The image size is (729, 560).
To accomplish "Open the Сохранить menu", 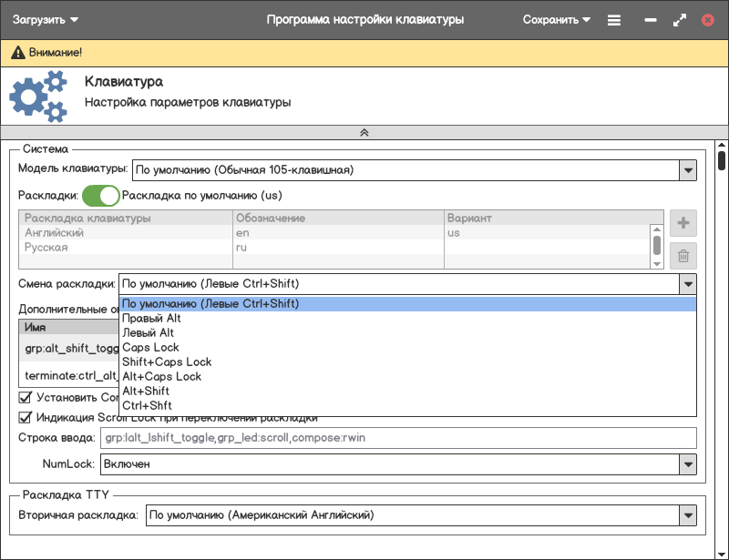I will (x=557, y=19).
